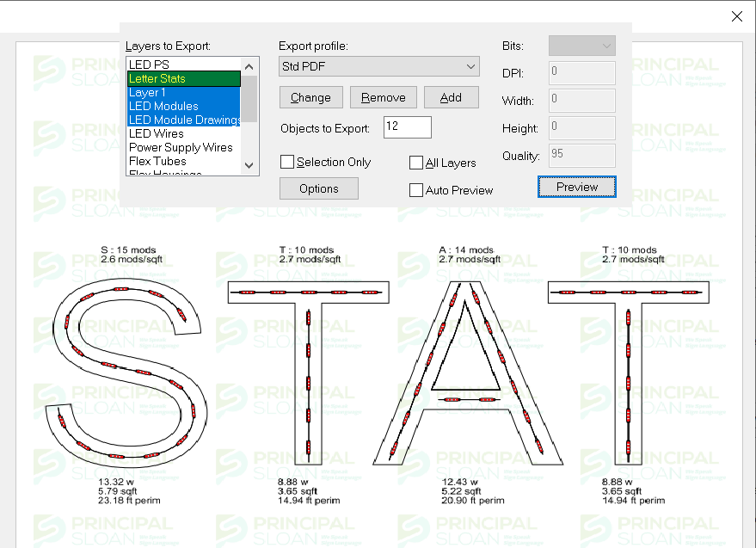
Task: Select the Flex Tubes layer
Action: pos(157,161)
